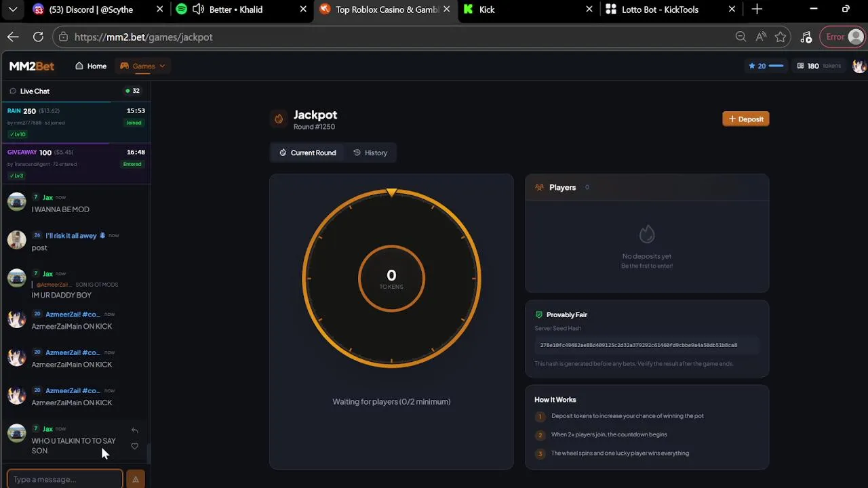Open the GIVEAWAY 100 event banner
868x488 pixels.
[x=75, y=163]
